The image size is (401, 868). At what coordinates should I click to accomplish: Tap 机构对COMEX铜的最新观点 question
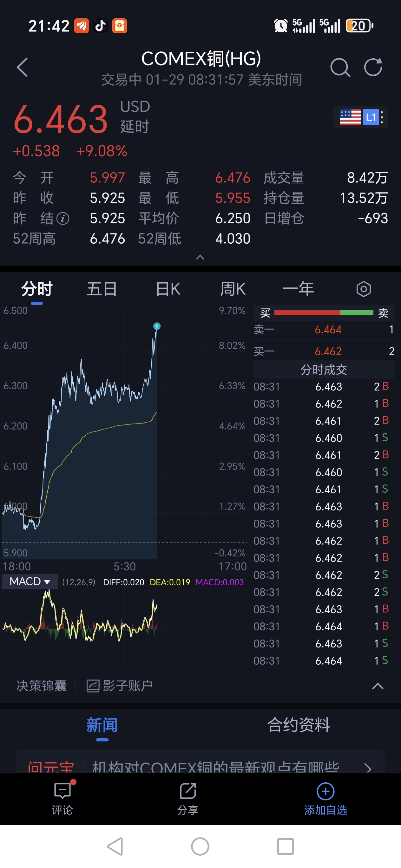(x=216, y=767)
